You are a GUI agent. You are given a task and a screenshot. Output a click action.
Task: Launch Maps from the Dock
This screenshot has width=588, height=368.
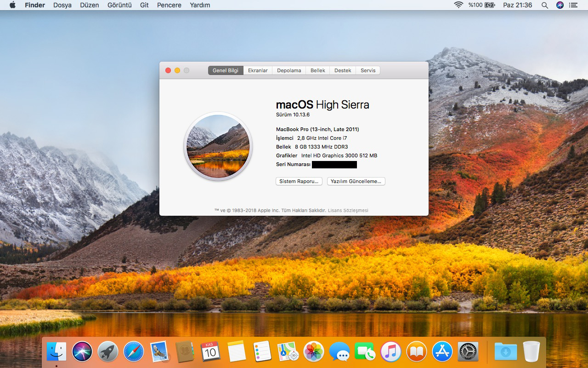click(x=288, y=352)
